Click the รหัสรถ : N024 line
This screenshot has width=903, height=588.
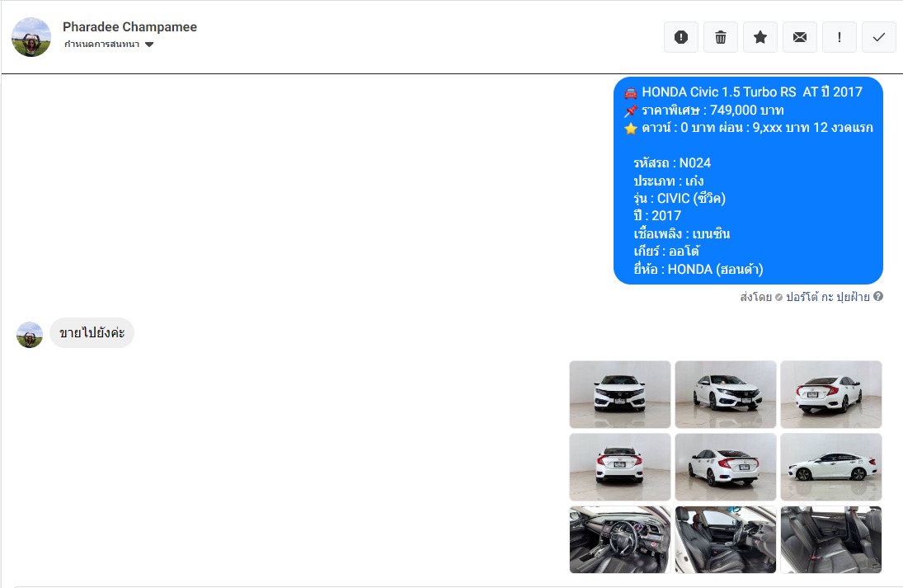672,163
